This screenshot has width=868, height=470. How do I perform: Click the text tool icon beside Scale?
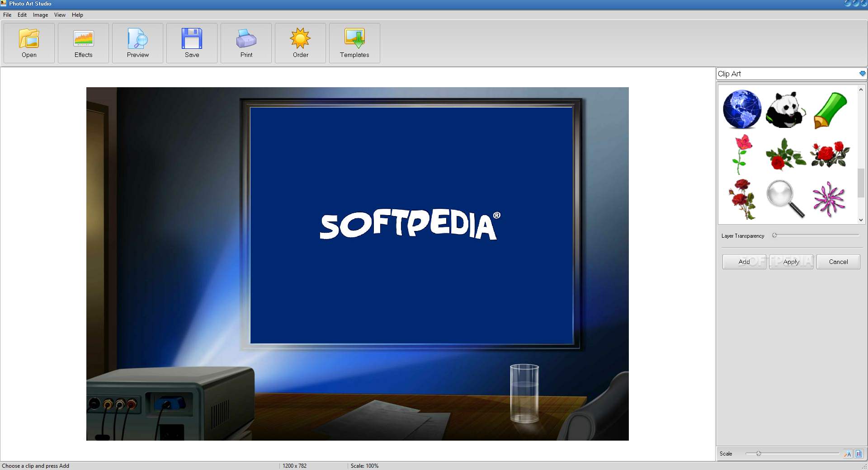coord(848,454)
